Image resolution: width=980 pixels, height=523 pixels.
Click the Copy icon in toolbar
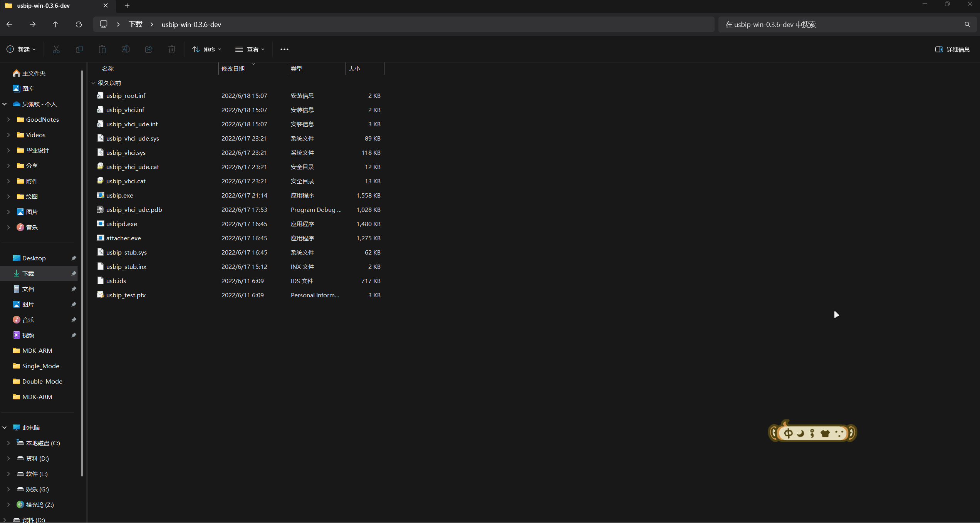coord(79,49)
